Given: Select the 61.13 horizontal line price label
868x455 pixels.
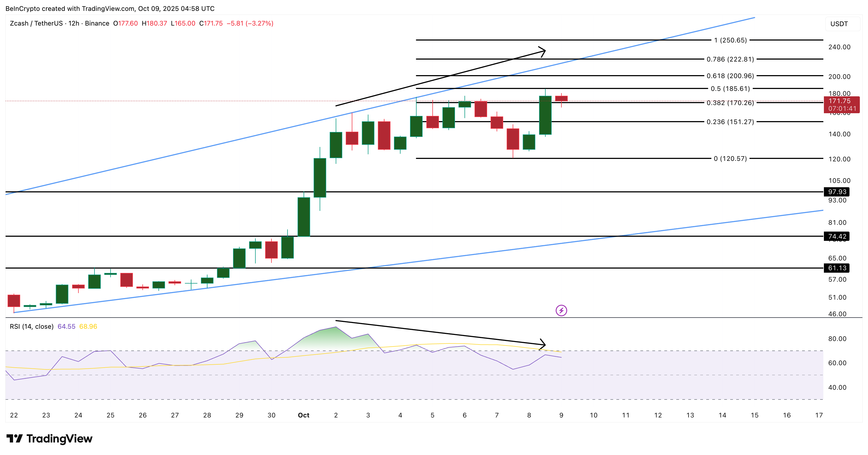Looking at the screenshot, I should pyautogui.click(x=837, y=268).
